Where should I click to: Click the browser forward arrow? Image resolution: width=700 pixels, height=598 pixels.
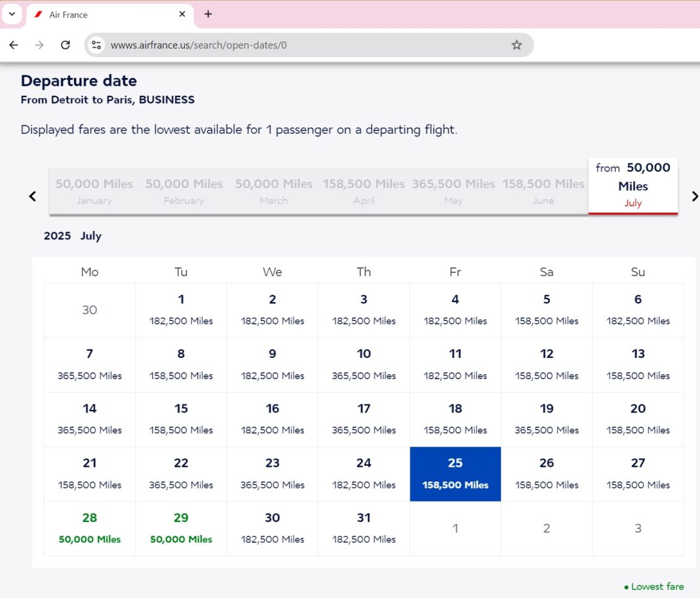point(39,45)
